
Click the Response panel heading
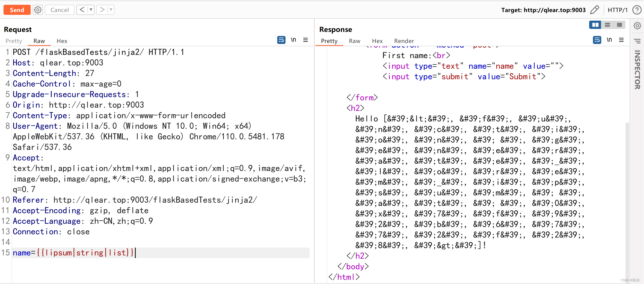coord(336,29)
